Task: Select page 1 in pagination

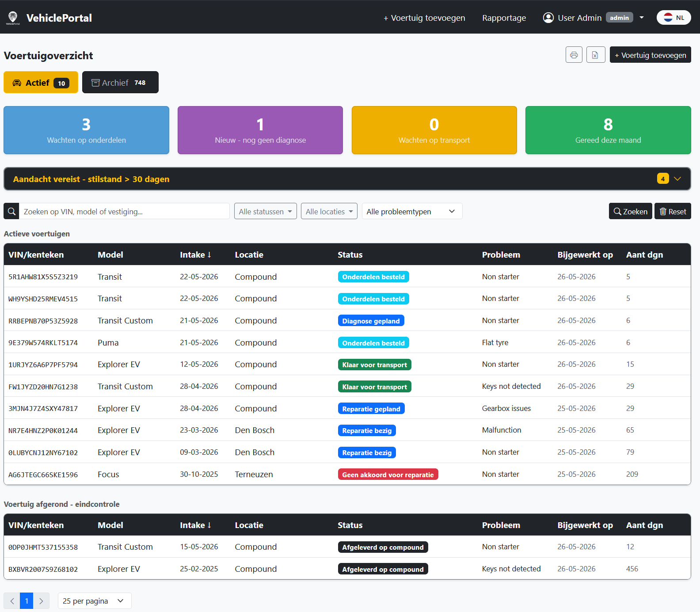Action: [27, 601]
